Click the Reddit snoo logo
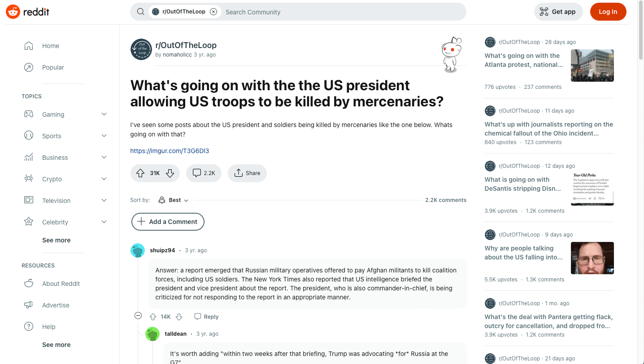This screenshot has width=644, height=364. (x=13, y=11)
